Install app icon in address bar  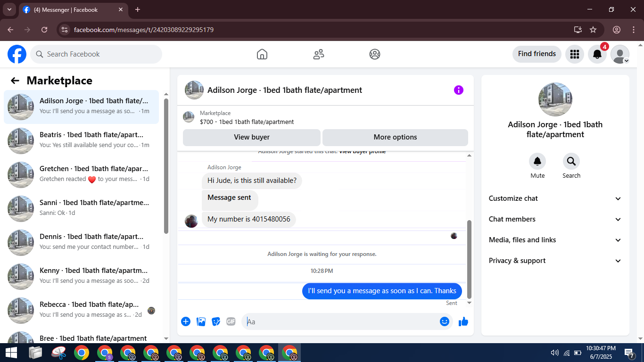click(578, 30)
